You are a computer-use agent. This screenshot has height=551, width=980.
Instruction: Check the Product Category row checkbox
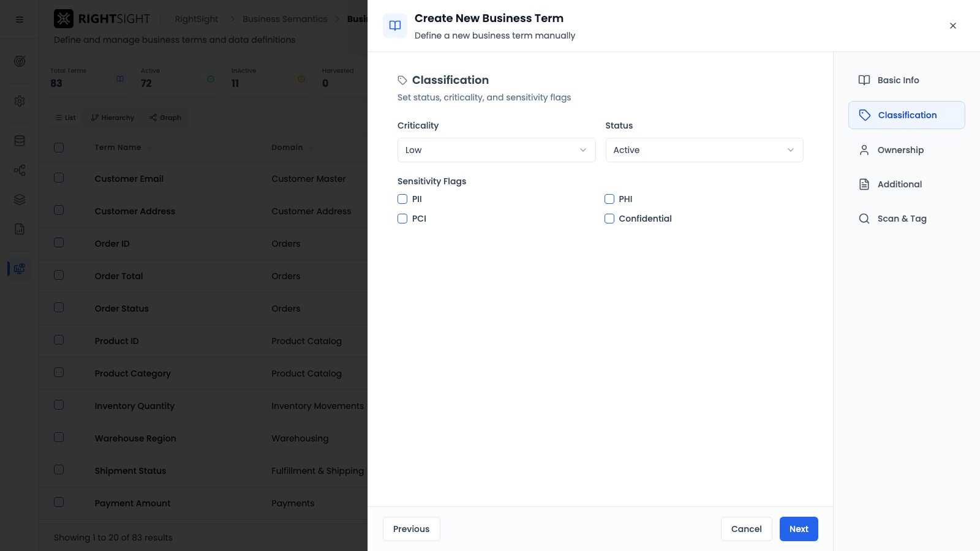59,372
